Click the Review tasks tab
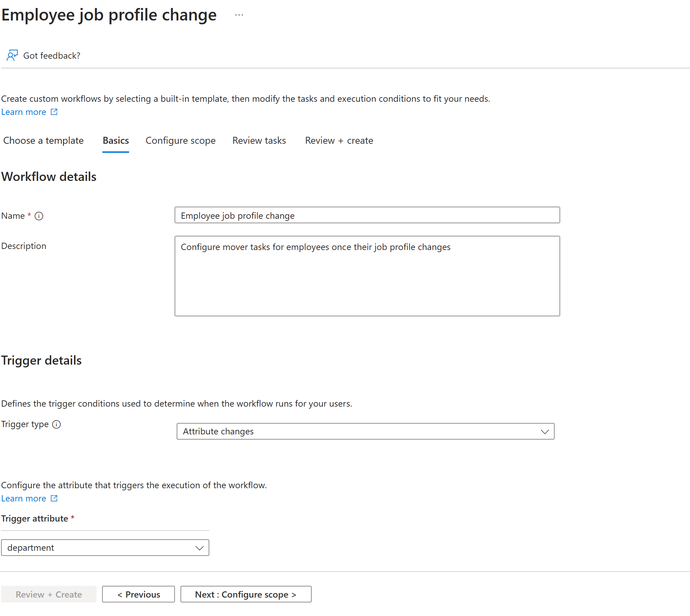690x616 pixels. (x=260, y=140)
